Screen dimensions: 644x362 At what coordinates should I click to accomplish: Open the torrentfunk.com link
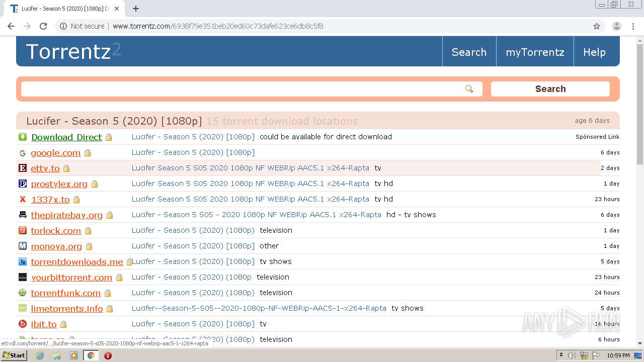[66, 293]
